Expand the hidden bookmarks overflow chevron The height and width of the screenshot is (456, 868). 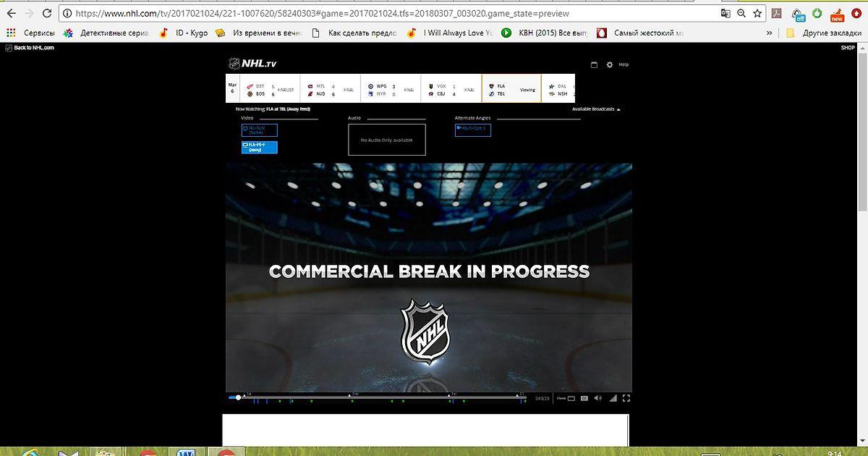click(769, 33)
